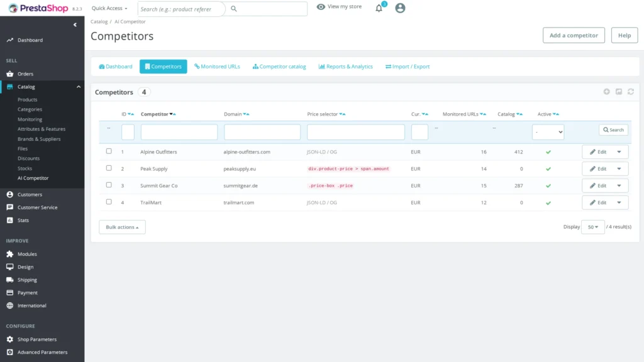Click the Price selector filter field

point(356,132)
